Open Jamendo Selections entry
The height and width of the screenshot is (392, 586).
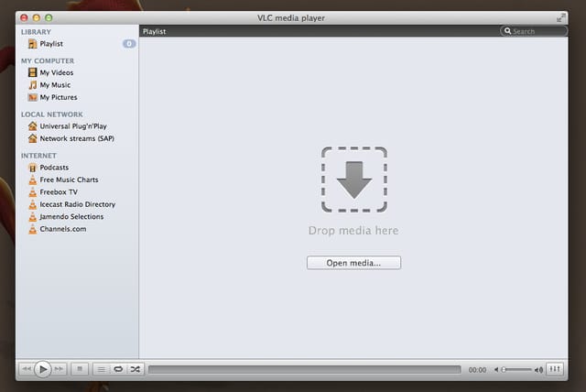77,217
